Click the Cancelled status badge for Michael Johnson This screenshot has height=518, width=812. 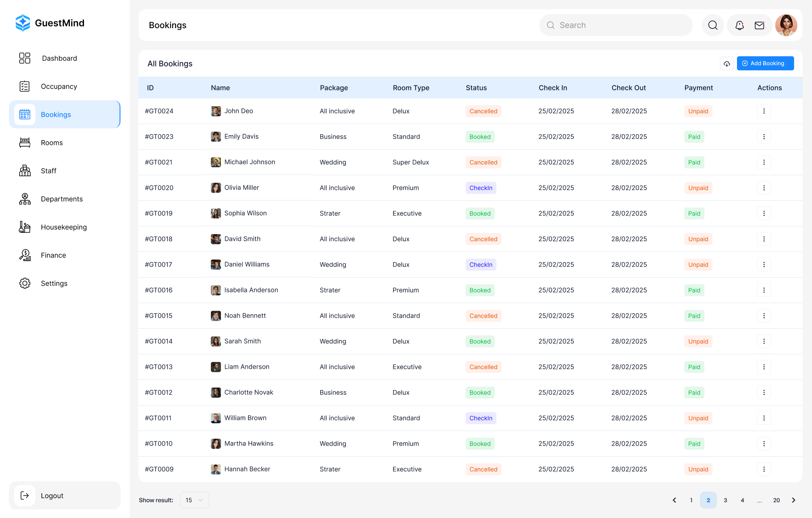tap(483, 162)
